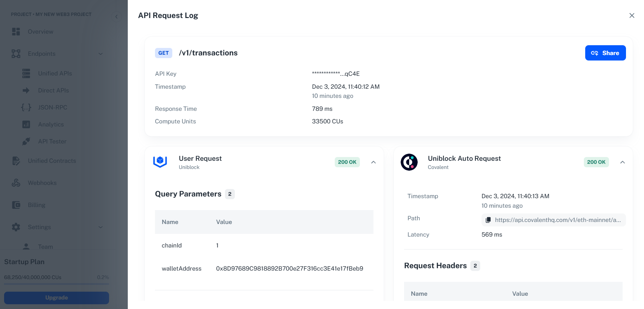
Task: Click the Covalent request 200 OK badge
Action: 596,162
